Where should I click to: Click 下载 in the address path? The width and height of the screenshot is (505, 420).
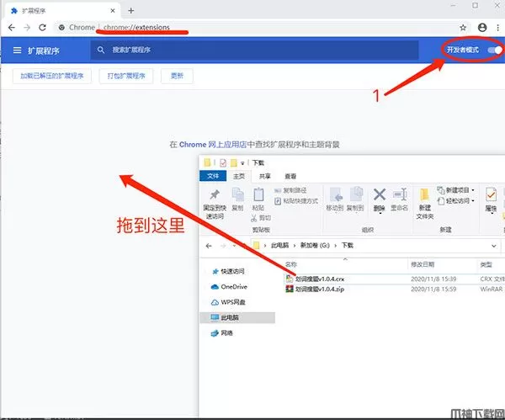(348, 246)
